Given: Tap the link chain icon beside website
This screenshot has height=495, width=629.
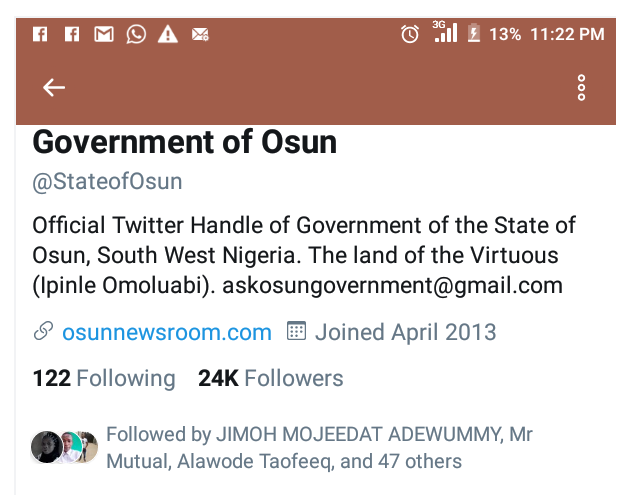Looking at the screenshot, I should click(43, 332).
